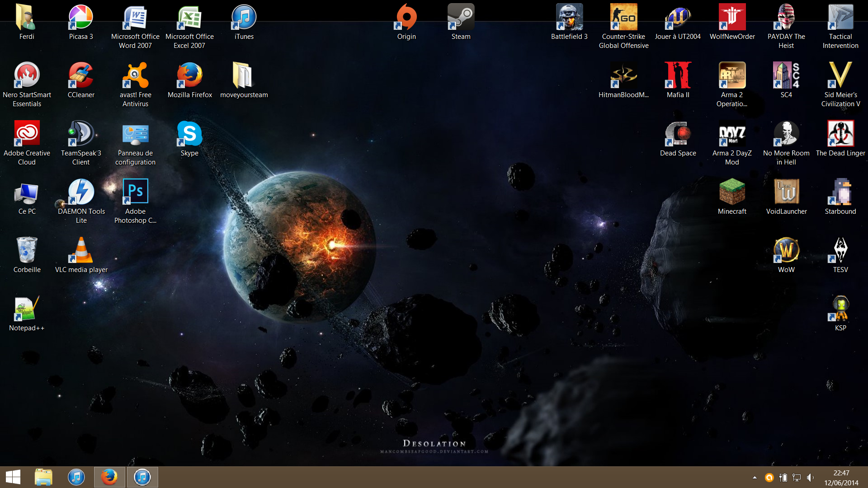Click the Skype desktop icon

189,133
